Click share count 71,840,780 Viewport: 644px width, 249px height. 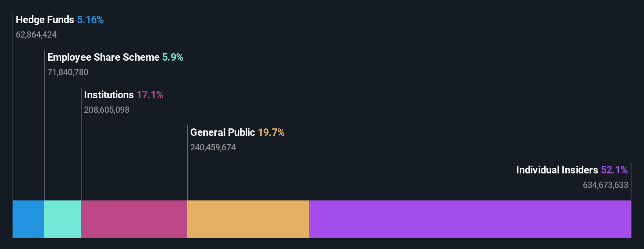(68, 72)
